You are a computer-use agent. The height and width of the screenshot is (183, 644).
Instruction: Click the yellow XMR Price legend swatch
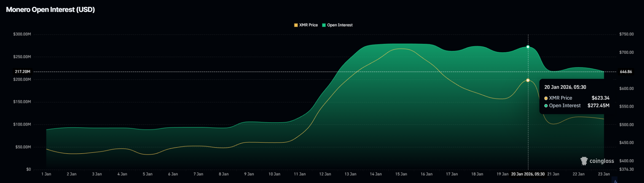coord(296,25)
